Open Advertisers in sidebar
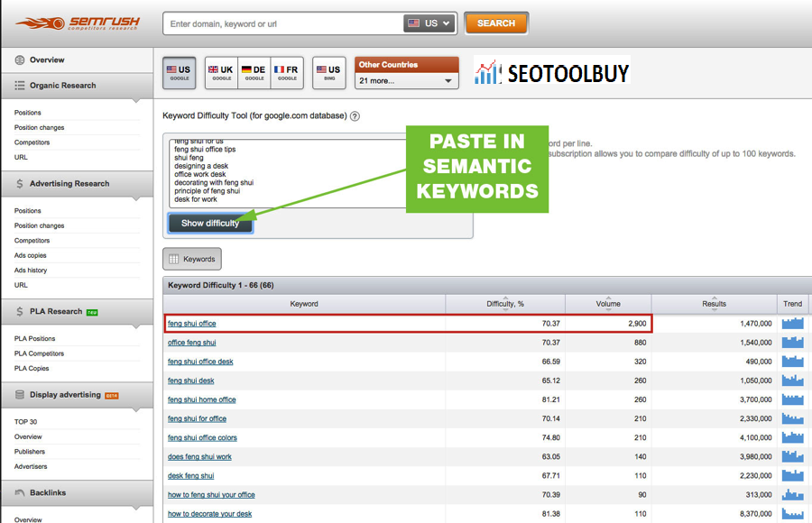 coord(31,466)
